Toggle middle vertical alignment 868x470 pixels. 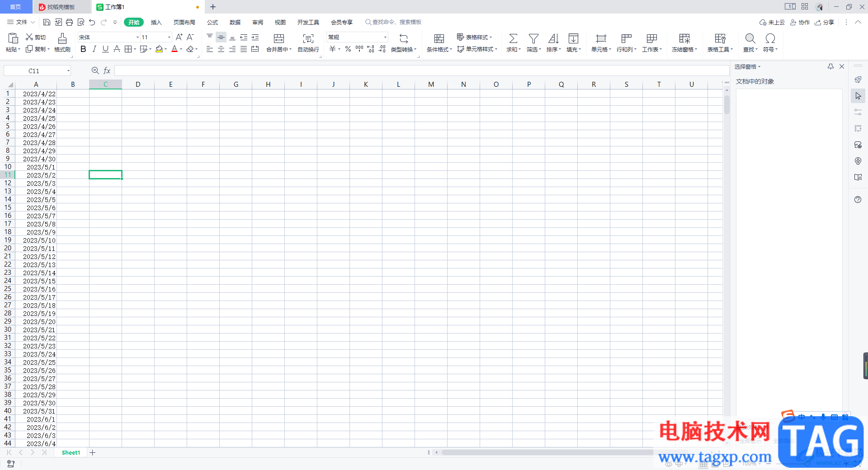tap(221, 37)
